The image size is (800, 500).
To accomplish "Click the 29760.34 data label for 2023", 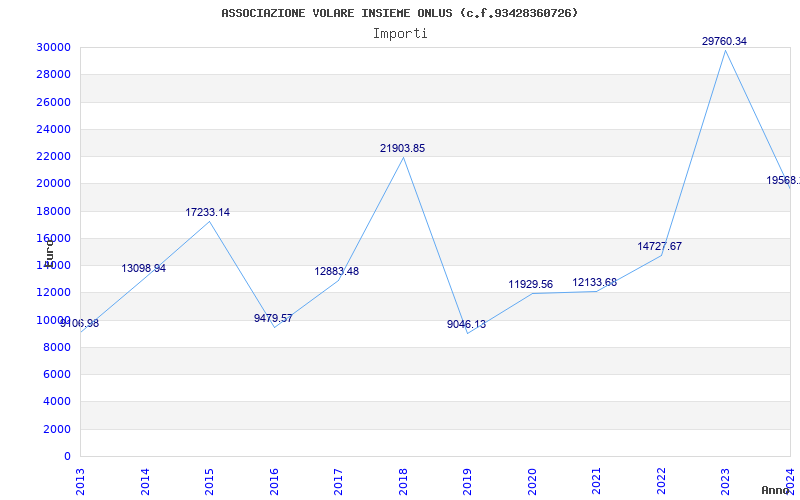I will pyautogui.click(x=724, y=41).
